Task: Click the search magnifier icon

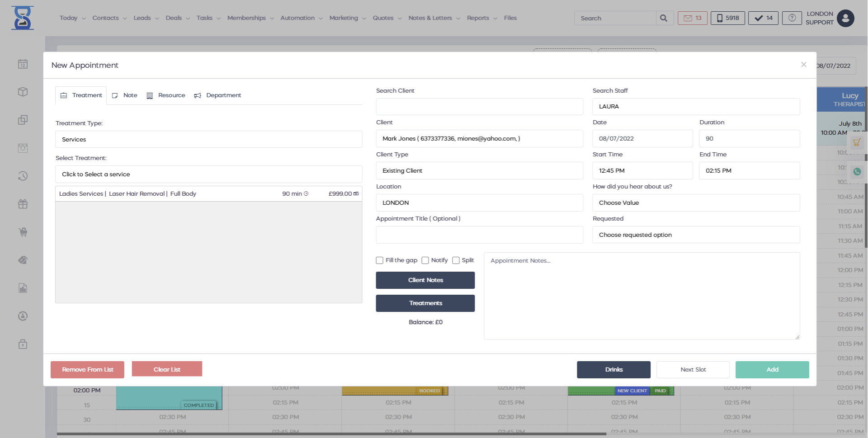Action: (x=663, y=18)
